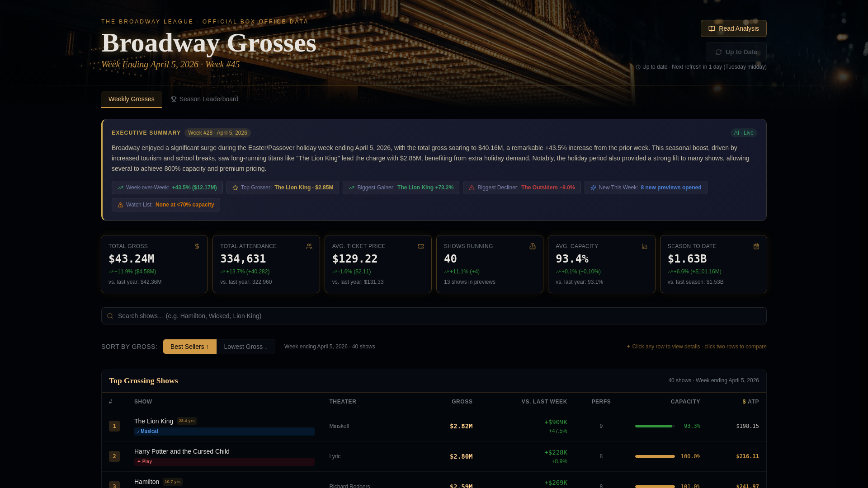Viewport: 868px width, 488px height.
Task: Click the CAPACITY column header
Action: point(685,402)
